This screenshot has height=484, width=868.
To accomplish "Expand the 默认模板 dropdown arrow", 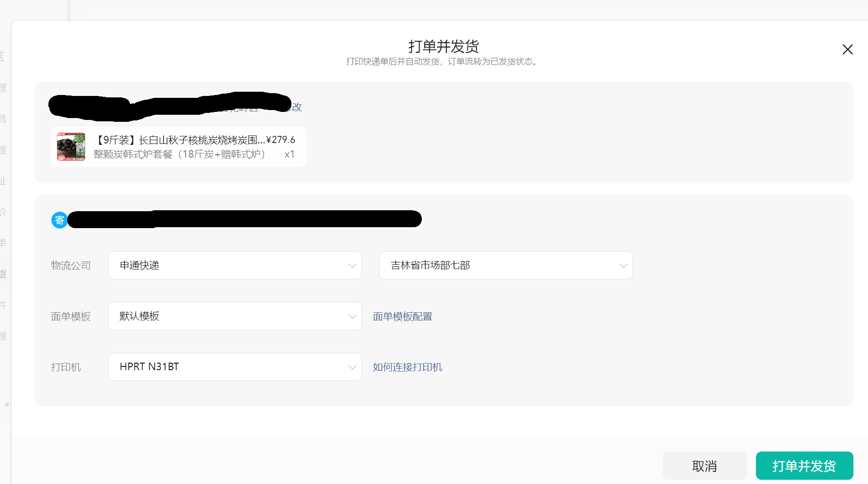I will pos(352,317).
